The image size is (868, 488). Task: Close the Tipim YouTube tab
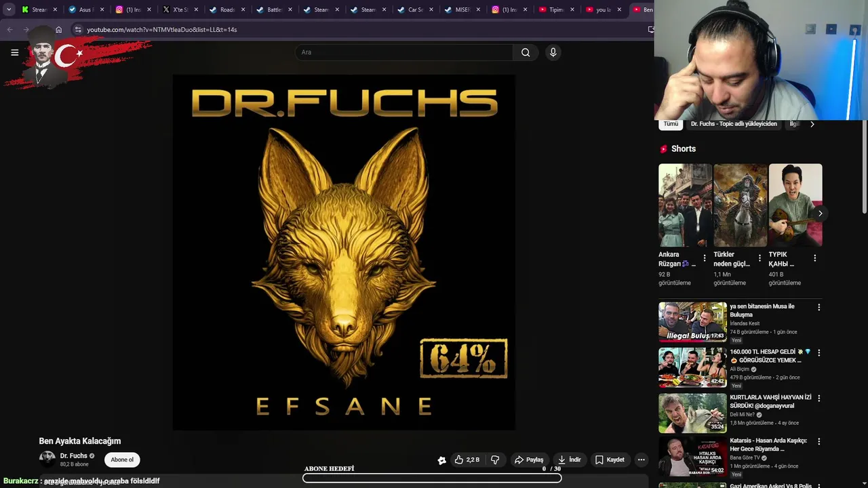pyautogui.click(x=572, y=9)
